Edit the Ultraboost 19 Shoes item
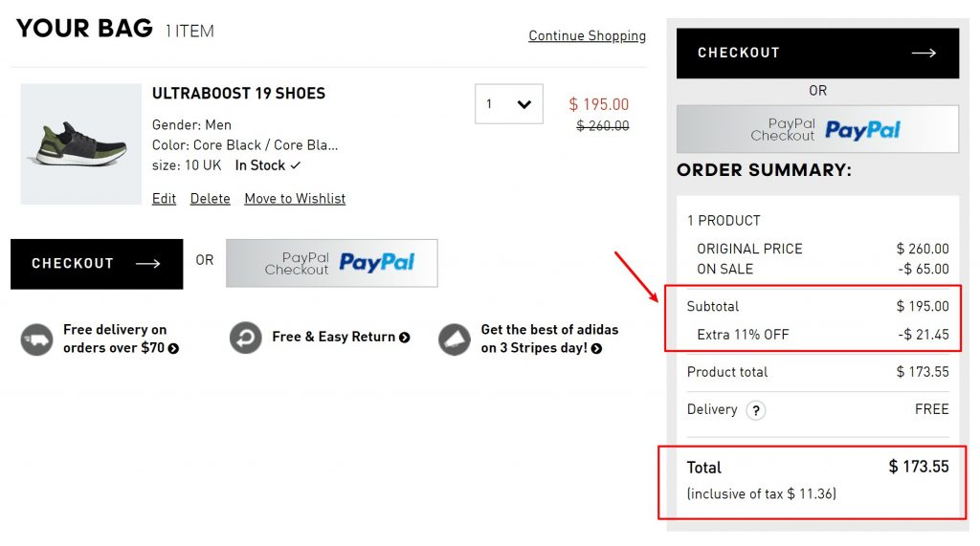 pos(164,199)
